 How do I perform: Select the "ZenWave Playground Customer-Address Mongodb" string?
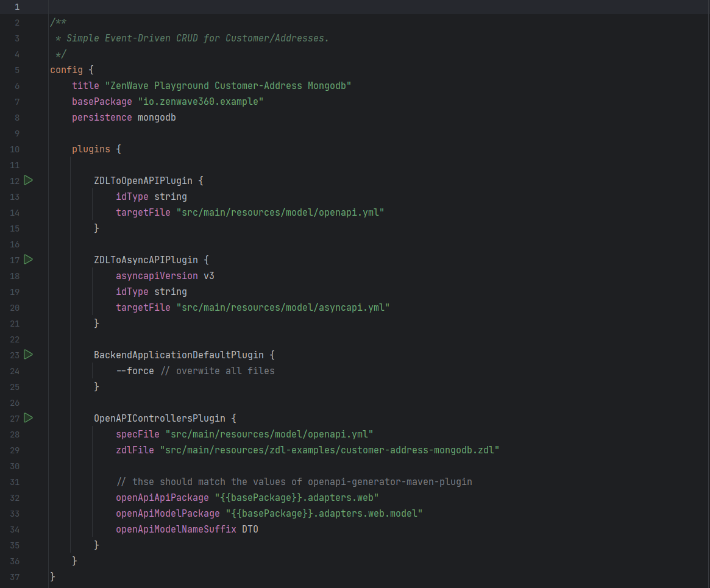pos(228,85)
